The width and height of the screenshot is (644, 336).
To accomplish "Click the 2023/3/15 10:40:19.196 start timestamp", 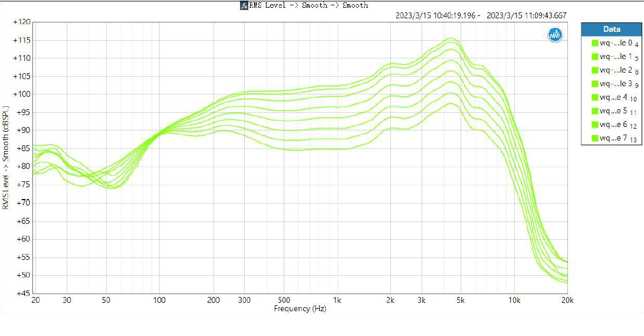I will (438, 16).
